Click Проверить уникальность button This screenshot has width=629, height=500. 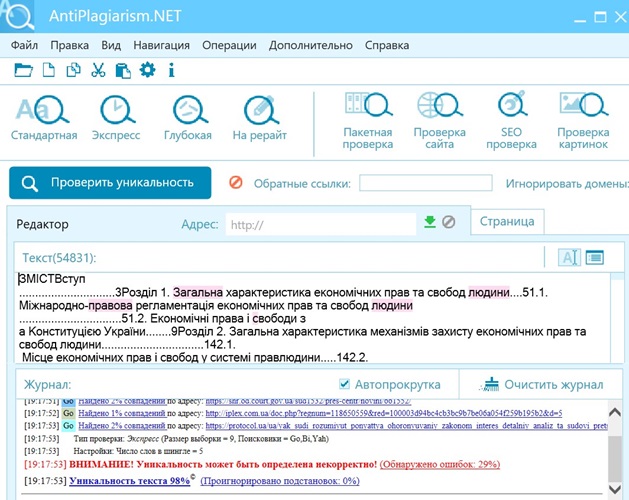(110, 183)
